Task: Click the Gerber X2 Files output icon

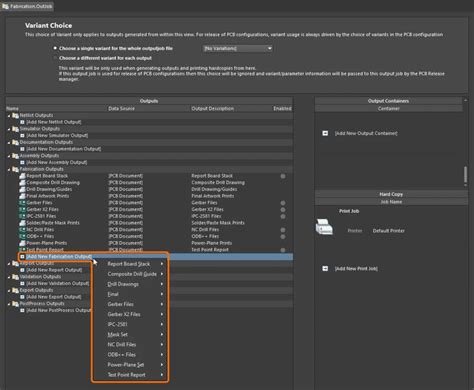Action: (x=22, y=209)
